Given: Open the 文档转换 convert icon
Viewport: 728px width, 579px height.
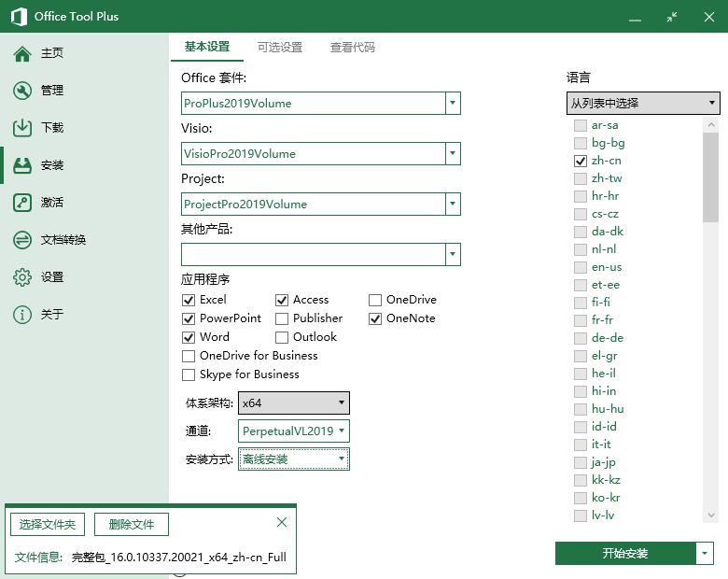Looking at the screenshot, I should pyautogui.click(x=22, y=240).
